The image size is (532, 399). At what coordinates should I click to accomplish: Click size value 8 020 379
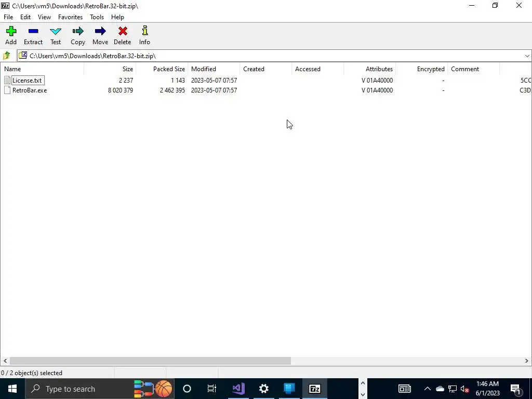pyautogui.click(x=121, y=90)
